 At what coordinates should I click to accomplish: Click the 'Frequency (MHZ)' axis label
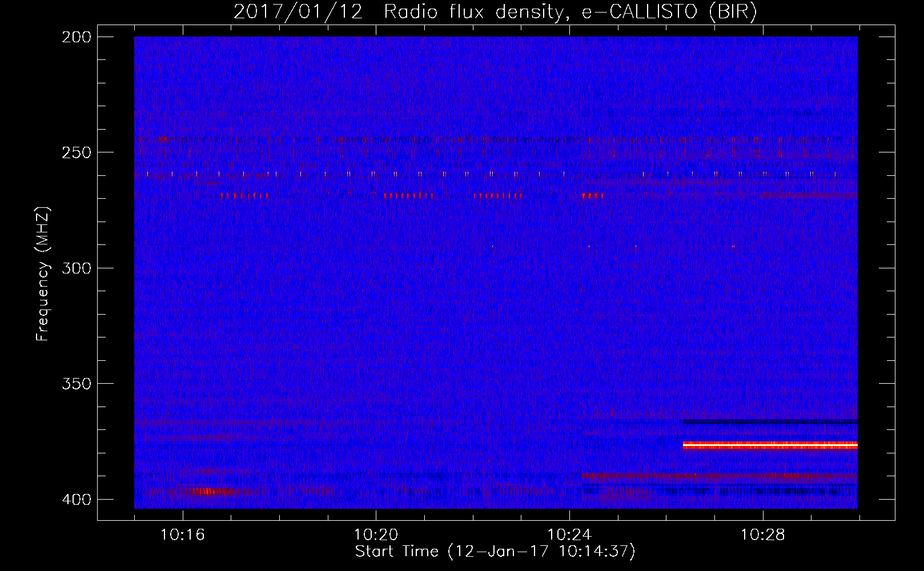(x=43, y=274)
